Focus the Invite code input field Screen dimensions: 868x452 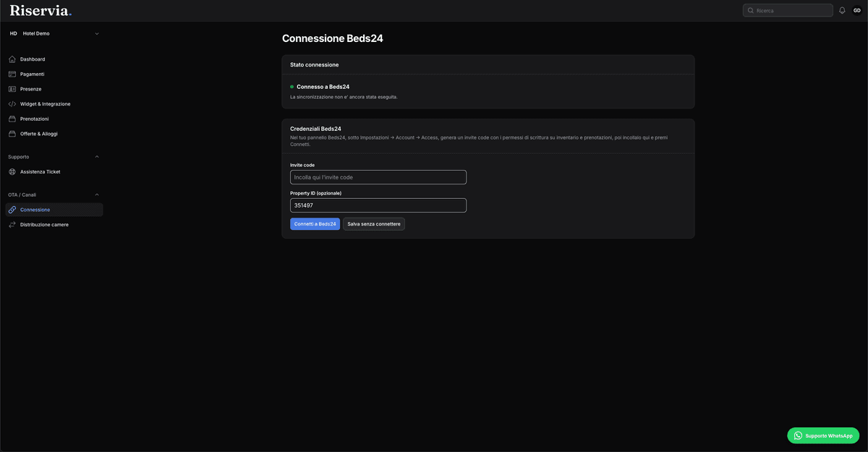click(378, 177)
